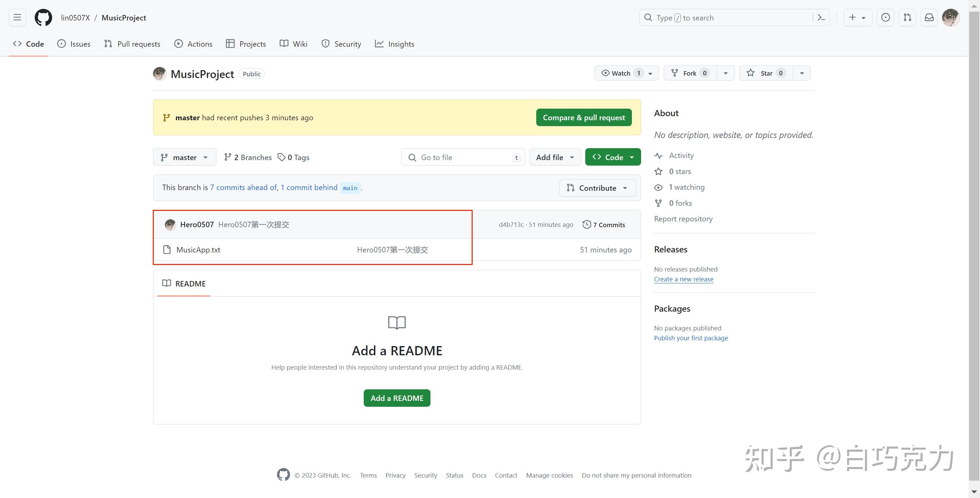Open the Security tab
Viewport: 980px width, 498px height.
click(341, 43)
